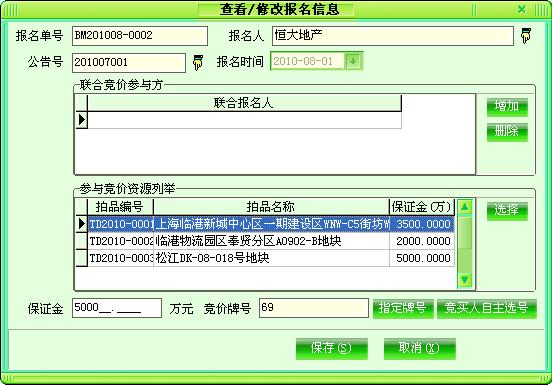552x385 pixels.
Task: Click the 拍品编号 column header
Action: [x=120, y=207]
